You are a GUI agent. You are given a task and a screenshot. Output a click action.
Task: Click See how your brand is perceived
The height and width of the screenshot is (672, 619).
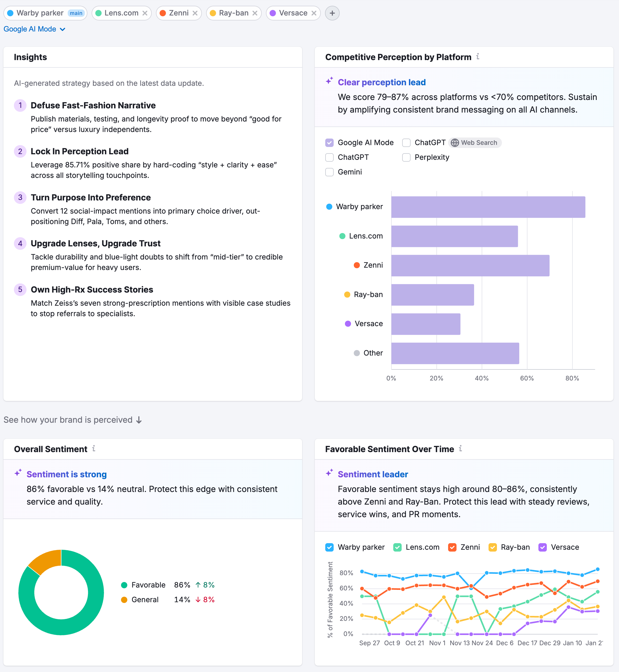pos(72,420)
